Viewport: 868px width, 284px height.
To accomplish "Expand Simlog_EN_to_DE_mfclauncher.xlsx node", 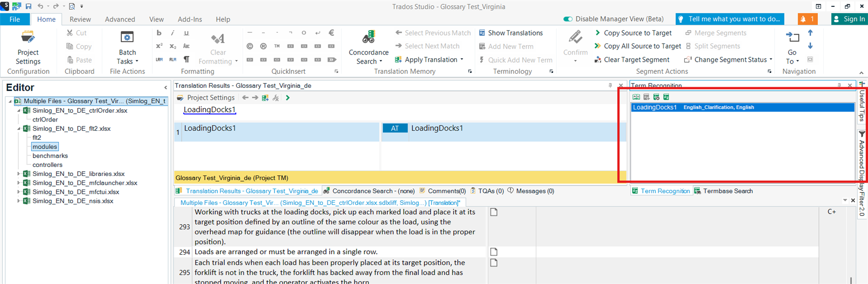I will coord(19,183).
